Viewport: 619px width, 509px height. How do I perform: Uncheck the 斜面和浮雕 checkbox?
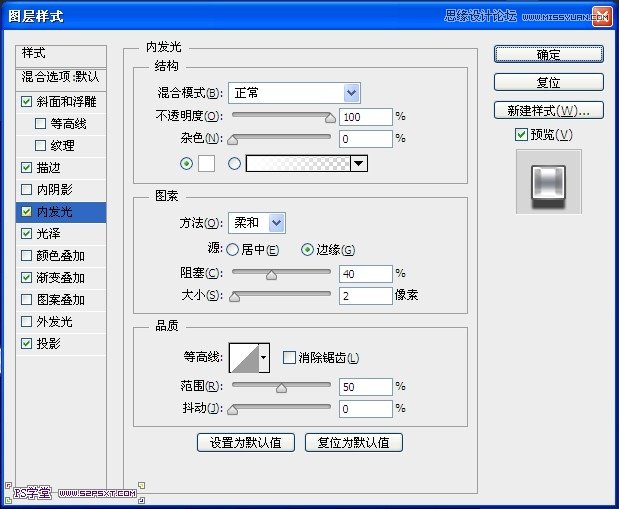(26, 101)
